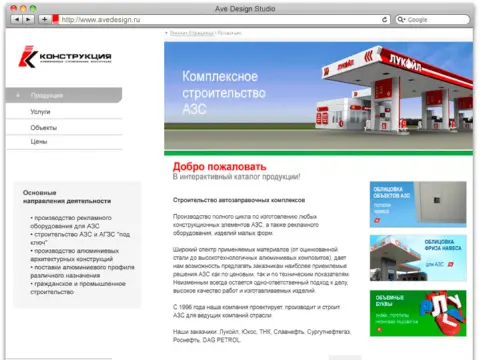Click the Основные направления деятельности heading
The height and width of the screenshot is (360, 480).
click(x=67, y=197)
